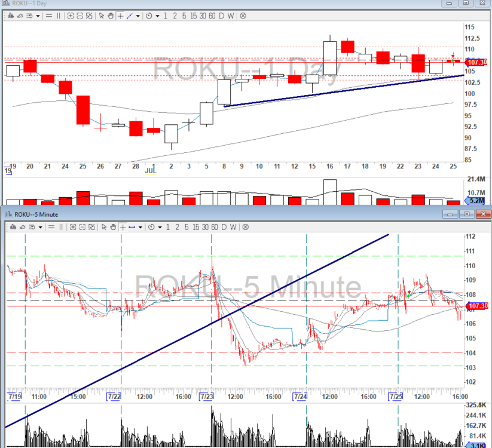The image size is (492, 448).
Task: Set 5 Minute chart to 60 minute interval
Action: pyautogui.click(x=213, y=227)
